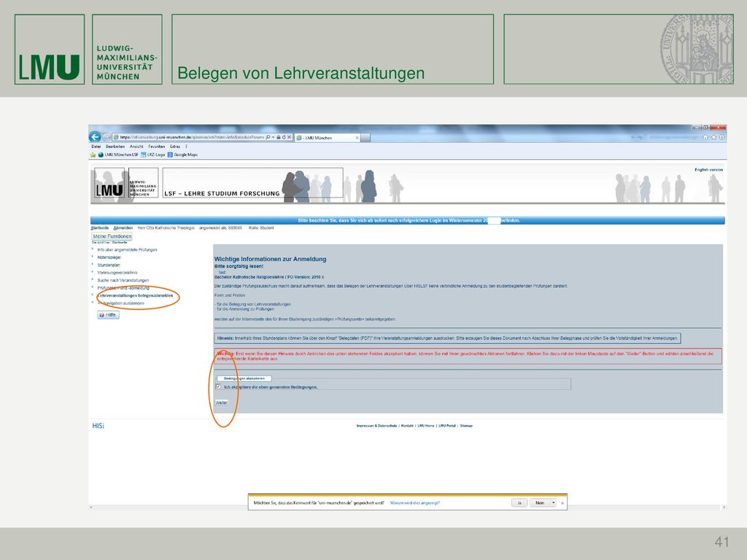This screenshot has height=560, width=747.
Task: Open Suche nach Veranstaltungen
Action: pos(123,280)
